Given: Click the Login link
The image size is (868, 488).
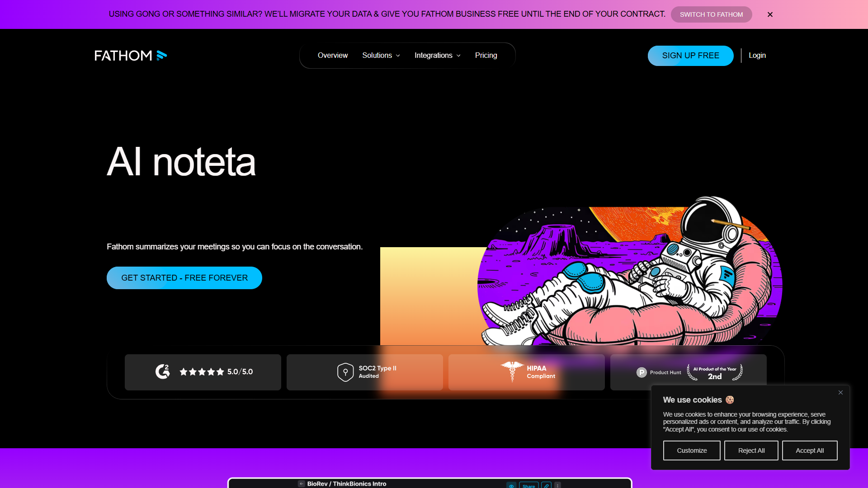Looking at the screenshot, I should tap(757, 56).
